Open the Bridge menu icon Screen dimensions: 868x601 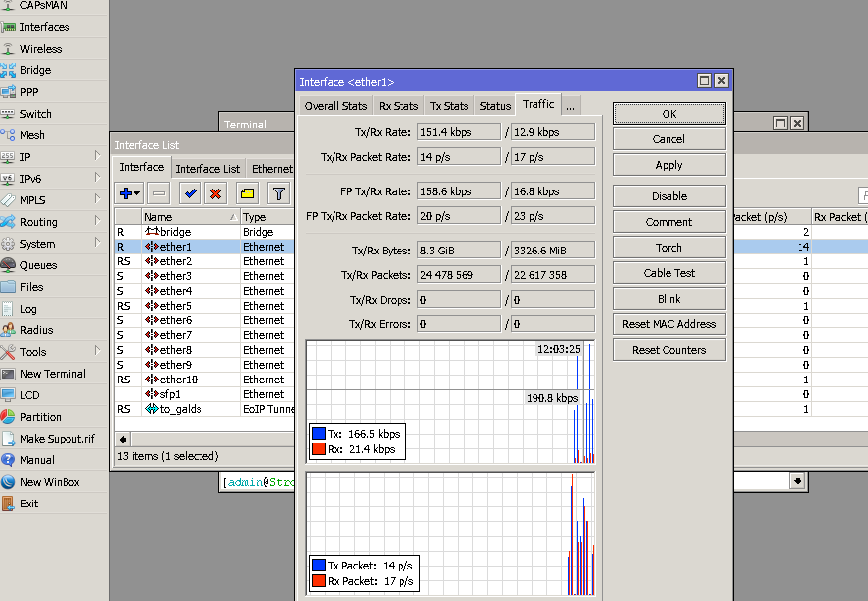click(8, 70)
